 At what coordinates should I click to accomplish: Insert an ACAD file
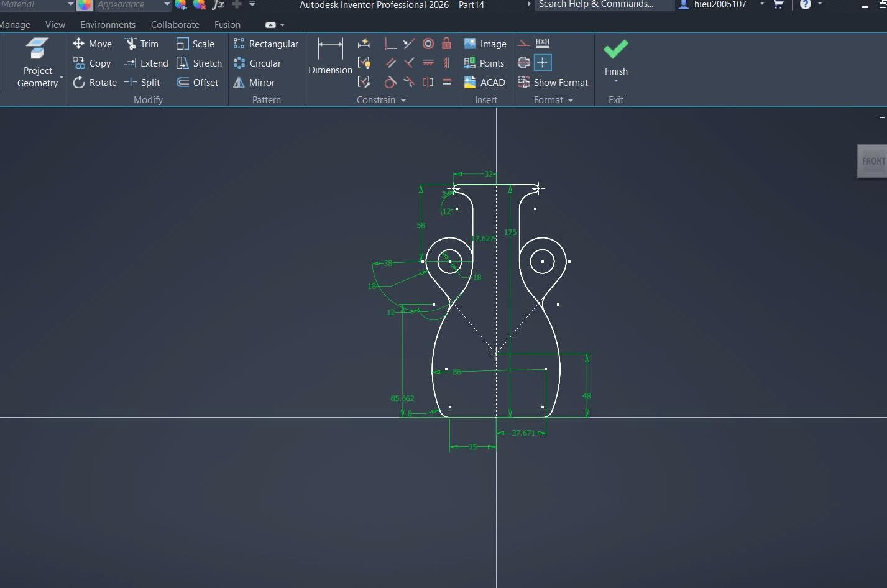(484, 83)
